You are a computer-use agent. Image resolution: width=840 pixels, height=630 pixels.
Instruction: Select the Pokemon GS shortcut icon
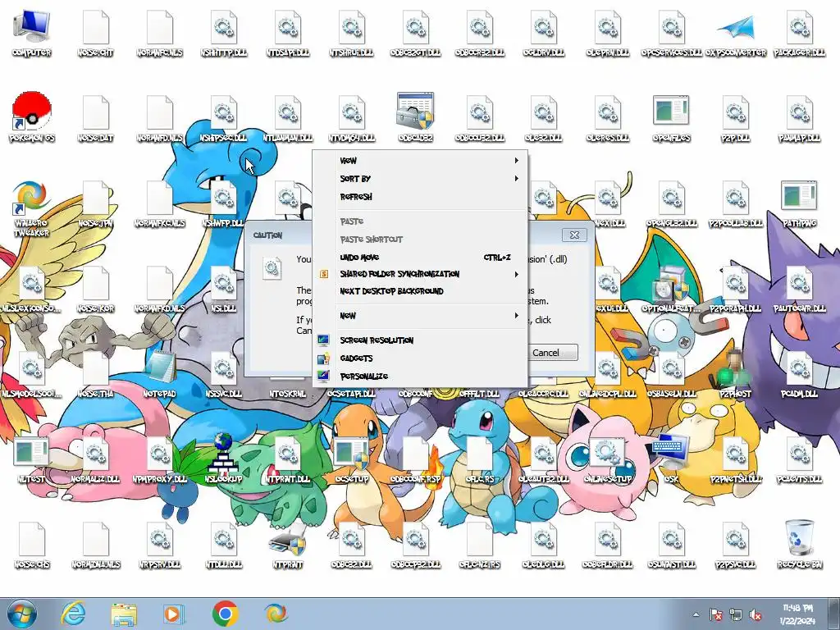pyautogui.click(x=31, y=118)
